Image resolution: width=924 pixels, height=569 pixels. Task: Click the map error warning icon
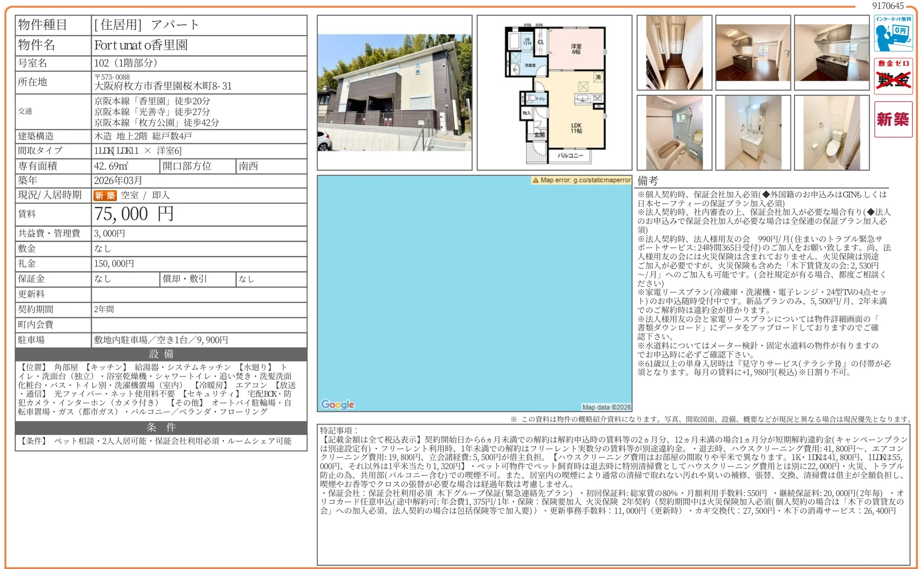point(535,180)
